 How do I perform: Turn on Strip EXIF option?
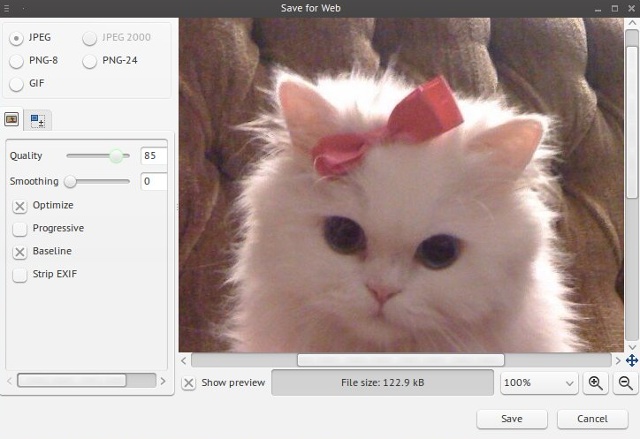[20, 275]
